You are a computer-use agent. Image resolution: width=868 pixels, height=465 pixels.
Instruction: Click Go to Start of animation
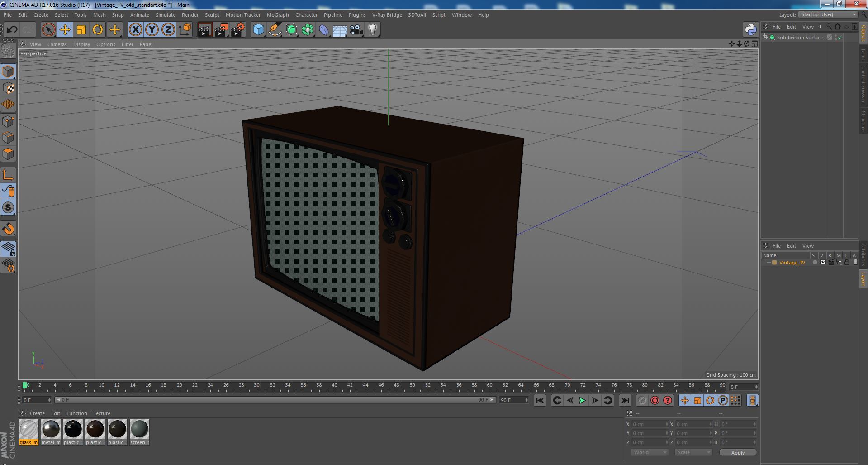[540, 400]
